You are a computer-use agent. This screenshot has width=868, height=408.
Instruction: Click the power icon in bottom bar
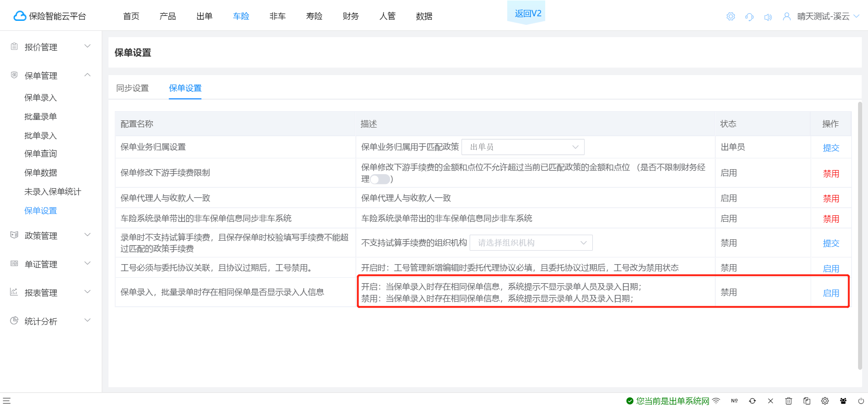[861, 401]
